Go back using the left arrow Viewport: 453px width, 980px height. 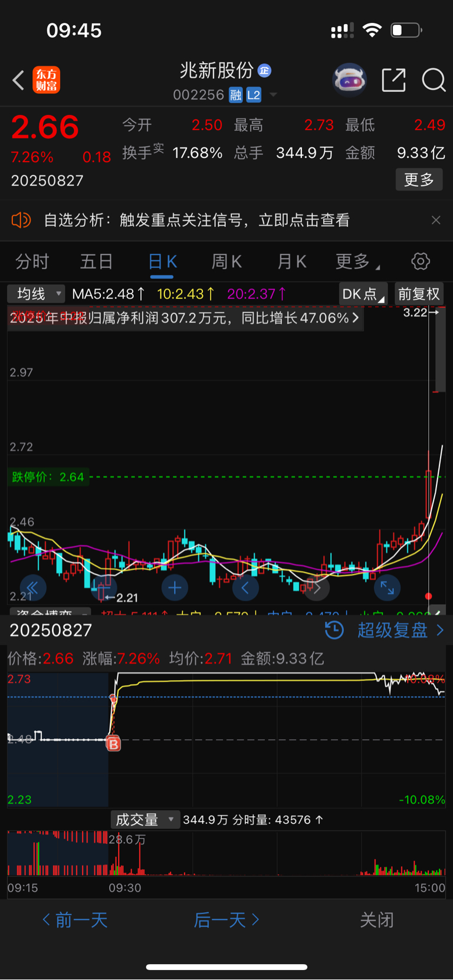click(x=18, y=80)
